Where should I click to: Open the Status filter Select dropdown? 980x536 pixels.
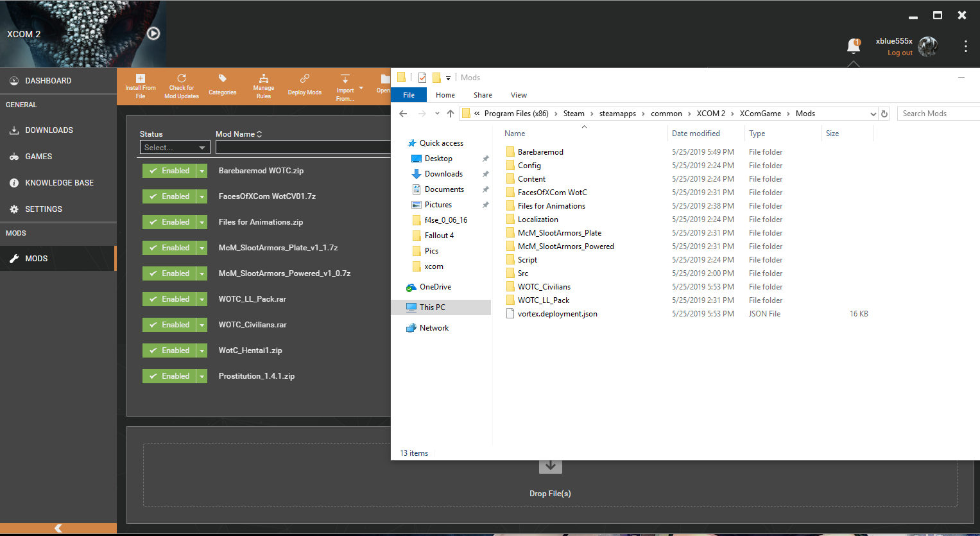point(175,148)
